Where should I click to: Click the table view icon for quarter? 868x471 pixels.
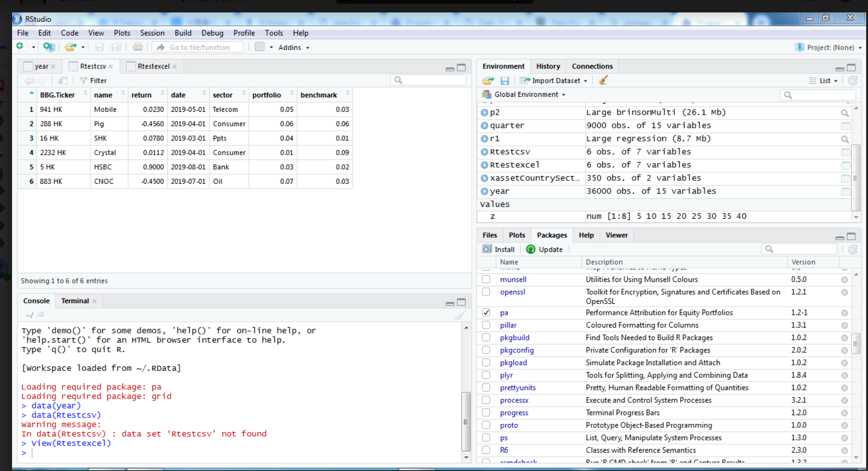tap(845, 126)
